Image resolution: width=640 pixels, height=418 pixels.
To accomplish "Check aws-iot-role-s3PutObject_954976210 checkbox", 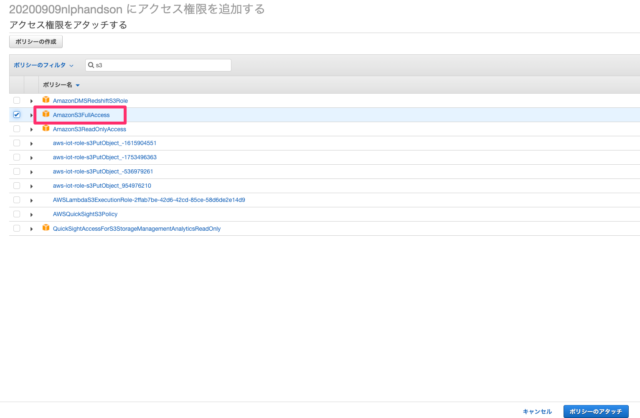I will pyautogui.click(x=16, y=186).
